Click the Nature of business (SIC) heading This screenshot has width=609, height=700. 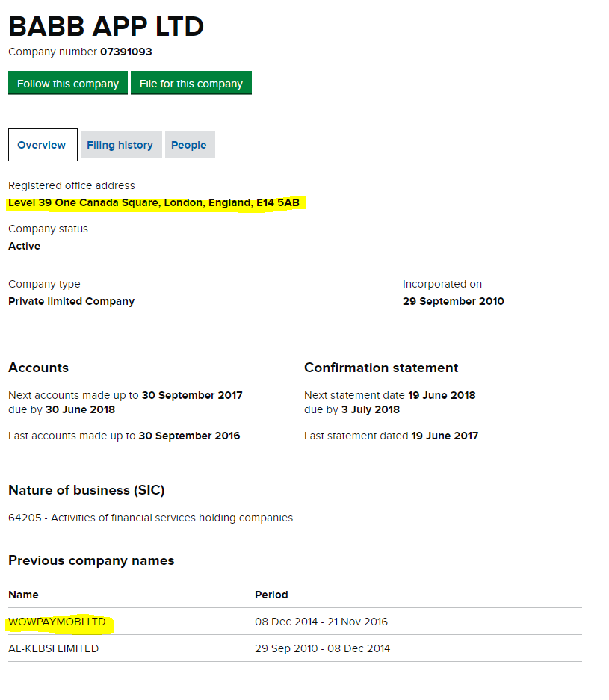point(87,490)
